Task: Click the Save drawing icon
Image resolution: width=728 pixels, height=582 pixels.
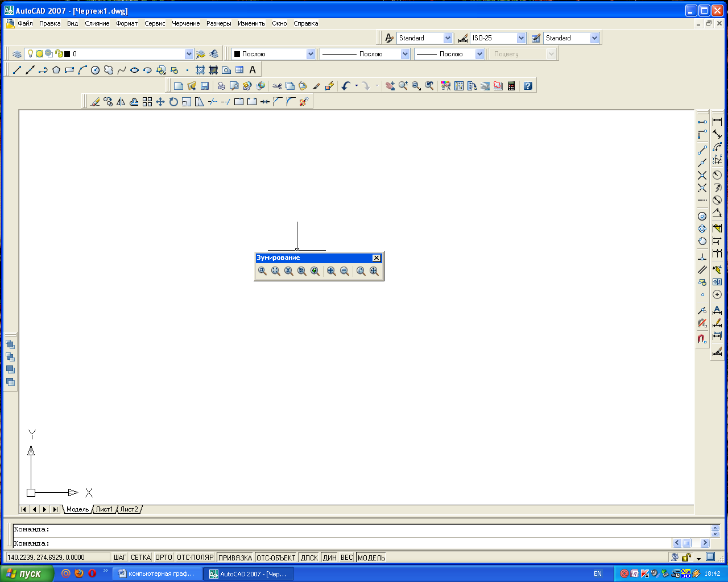Action: 205,86
